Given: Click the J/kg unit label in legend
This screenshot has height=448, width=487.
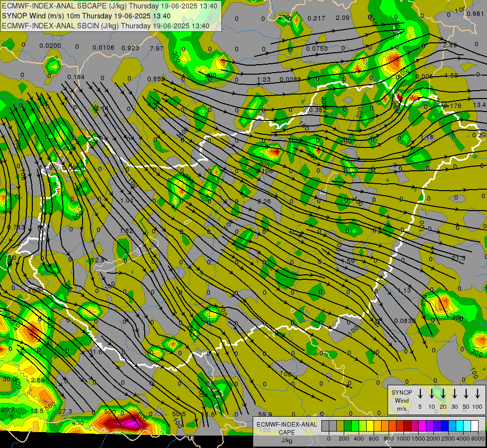Looking at the screenshot, I should tap(287, 441).
